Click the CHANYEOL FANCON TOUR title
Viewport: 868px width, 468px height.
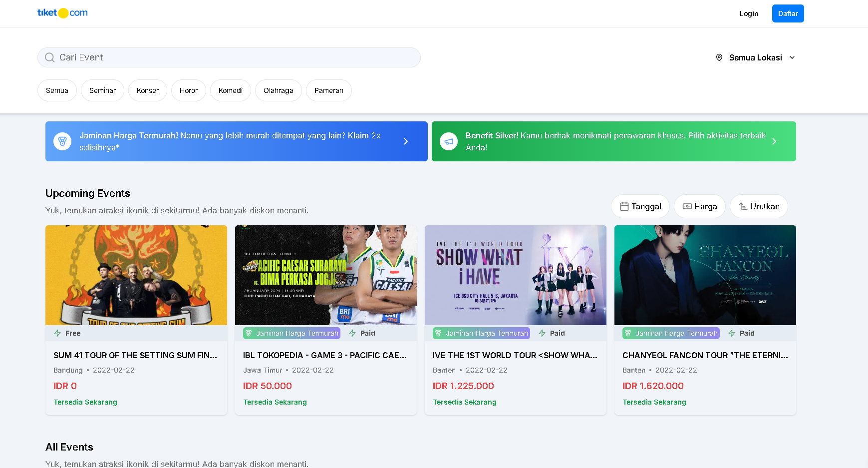point(705,355)
